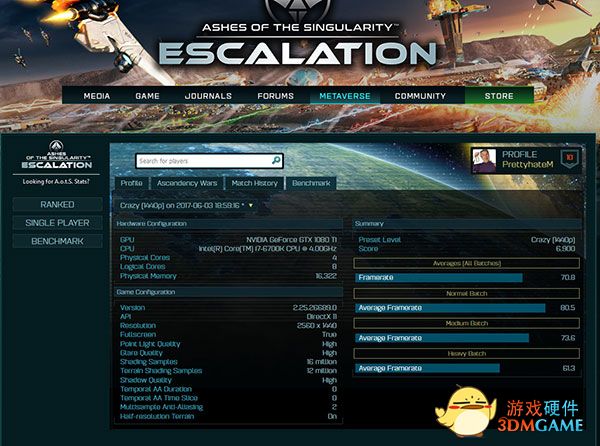Open the JOURNALS menu
The image size is (600, 446).
point(208,96)
